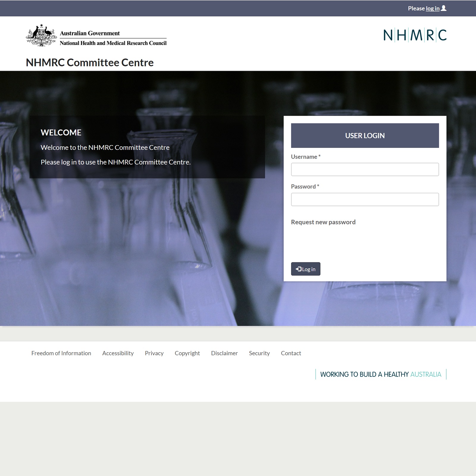The image size is (476, 476).
Task: Click the Password field label
Action: pos(305,187)
